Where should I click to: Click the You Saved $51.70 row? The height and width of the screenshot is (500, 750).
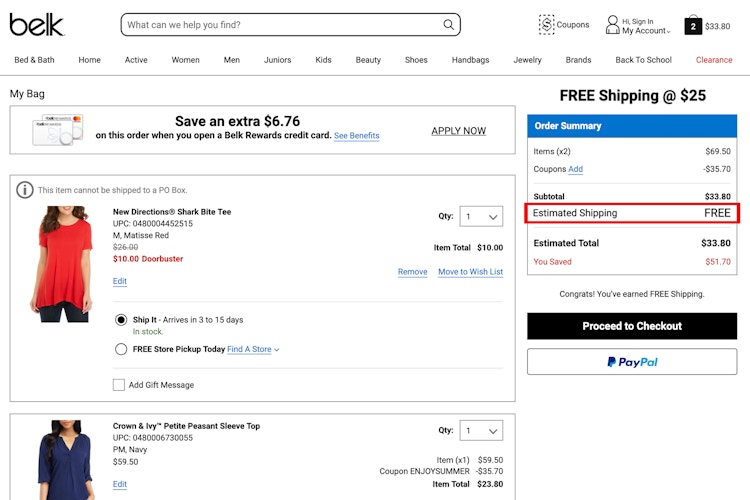[632, 262]
